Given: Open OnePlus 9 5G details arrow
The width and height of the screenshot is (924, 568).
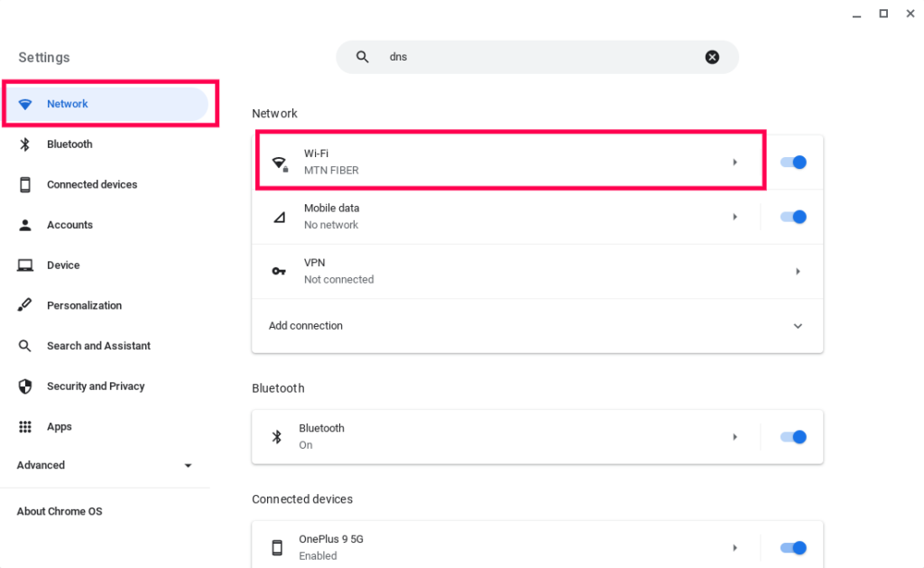Looking at the screenshot, I should pos(735,548).
